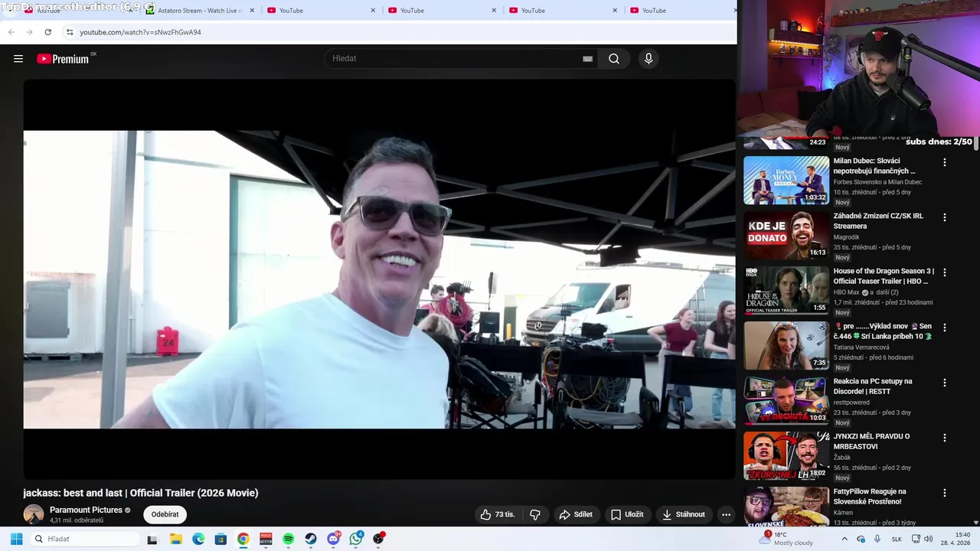
Task: Like the video with thumbs-up 73 tis.
Action: pyautogui.click(x=498, y=514)
